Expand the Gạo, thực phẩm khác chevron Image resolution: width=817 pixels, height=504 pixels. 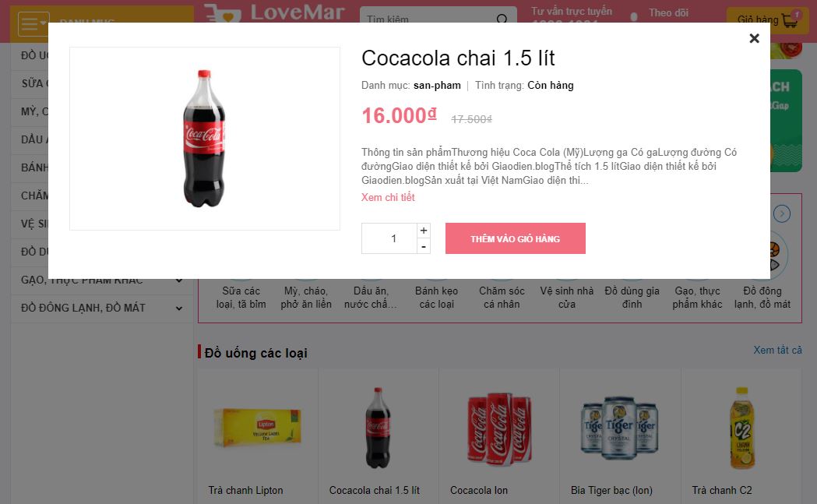(x=178, y=280)
